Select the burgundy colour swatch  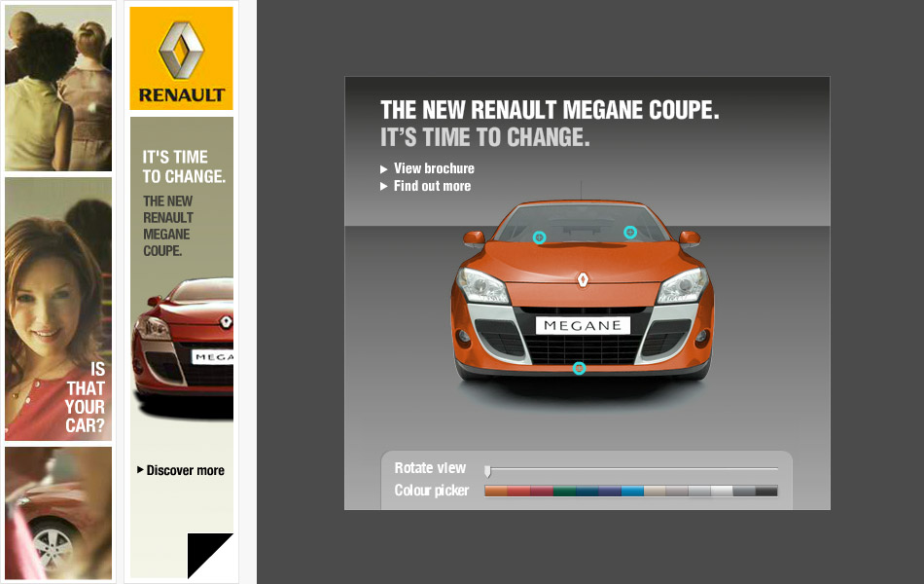coord(541,491)
